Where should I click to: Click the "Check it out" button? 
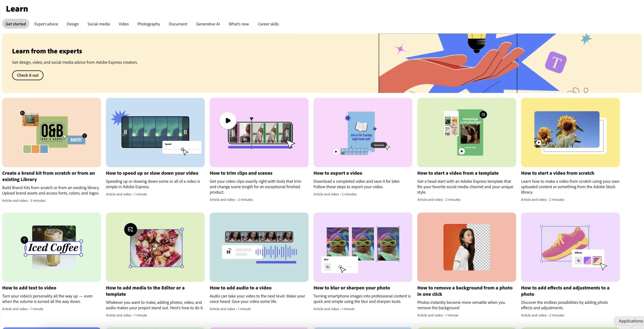coord(28,75)
